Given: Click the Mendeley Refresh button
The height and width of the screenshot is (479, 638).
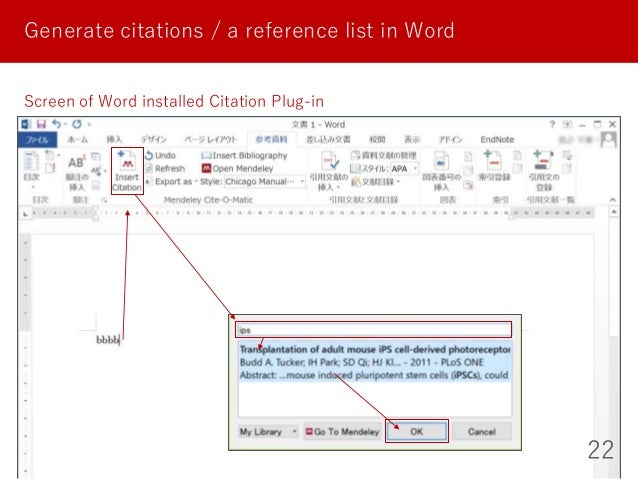Looking at the screenshot, I should (x=165, y=168).
